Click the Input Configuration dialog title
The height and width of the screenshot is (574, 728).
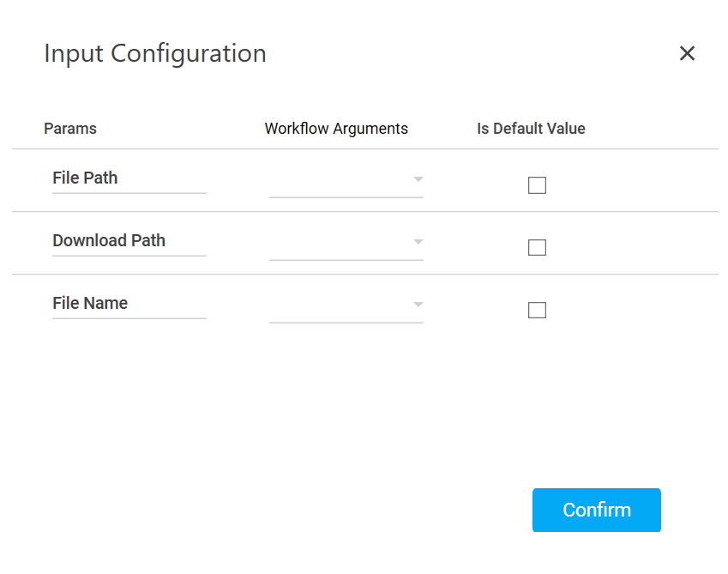[155, 53]
